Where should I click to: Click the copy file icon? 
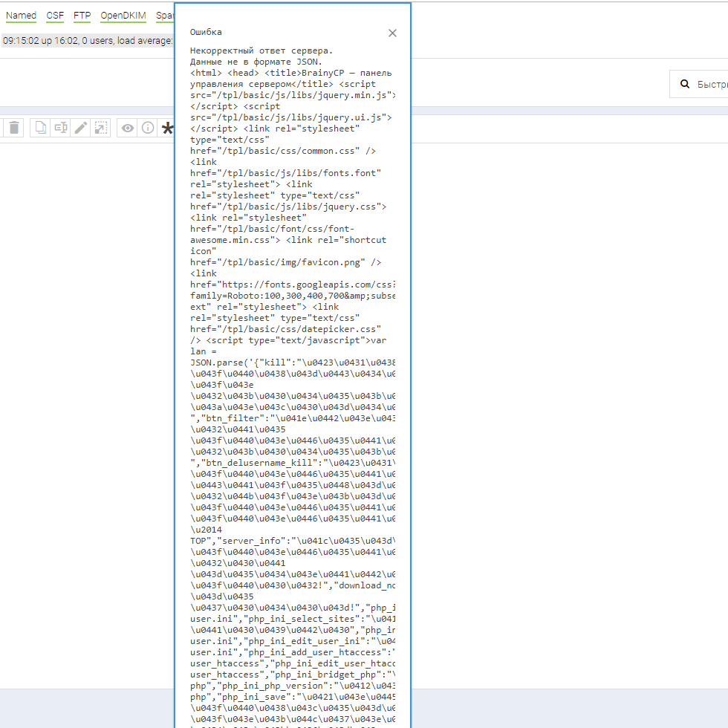[x=41, y=128]
